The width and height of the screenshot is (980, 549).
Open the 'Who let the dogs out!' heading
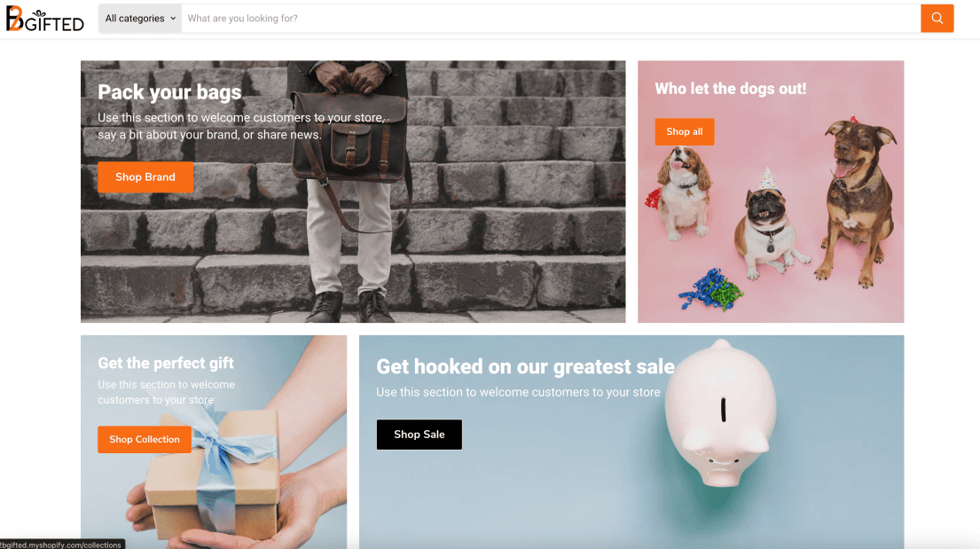pyautogui.click(x=731, y=89)
